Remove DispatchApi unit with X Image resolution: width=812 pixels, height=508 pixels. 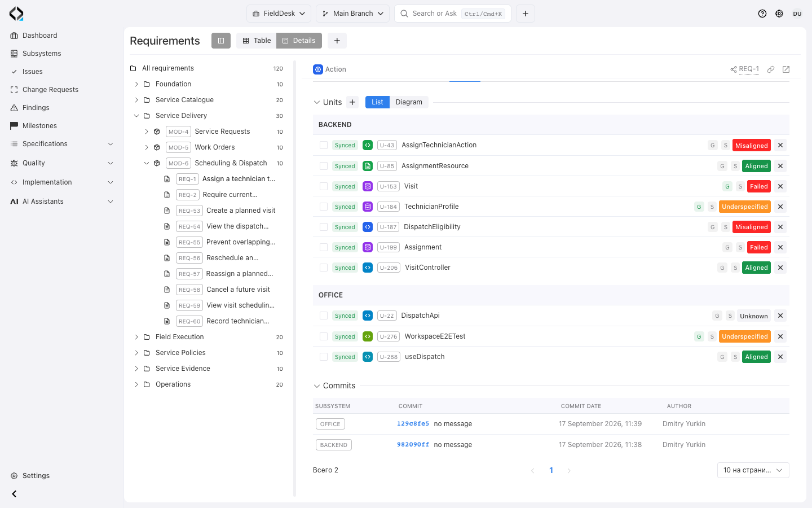point(780,316)
